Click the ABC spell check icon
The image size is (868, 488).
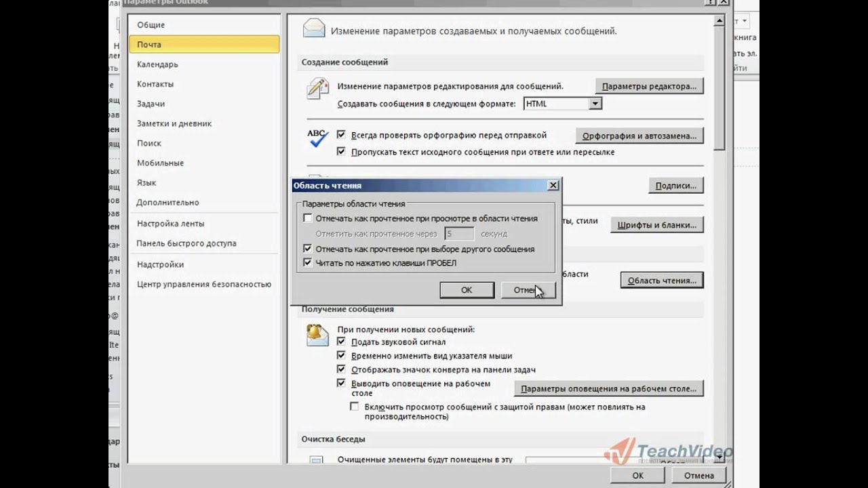point(317,138)
